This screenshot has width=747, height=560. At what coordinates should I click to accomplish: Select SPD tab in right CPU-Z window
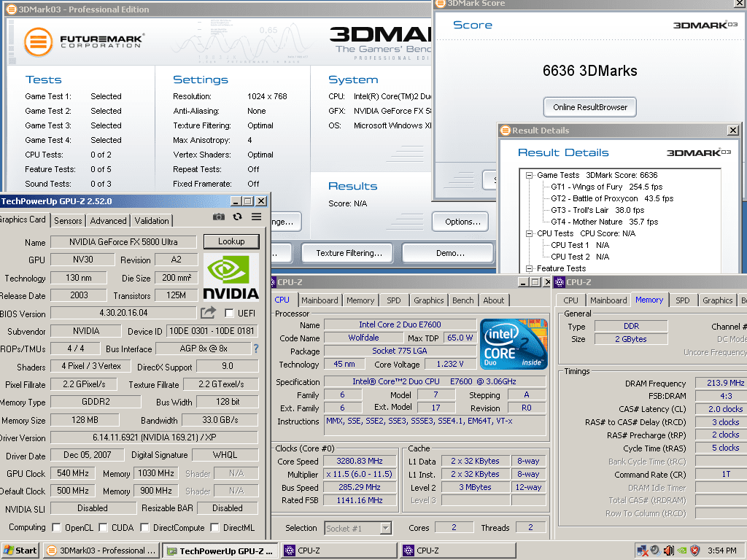pyautogui.click(x=683, y=300)
